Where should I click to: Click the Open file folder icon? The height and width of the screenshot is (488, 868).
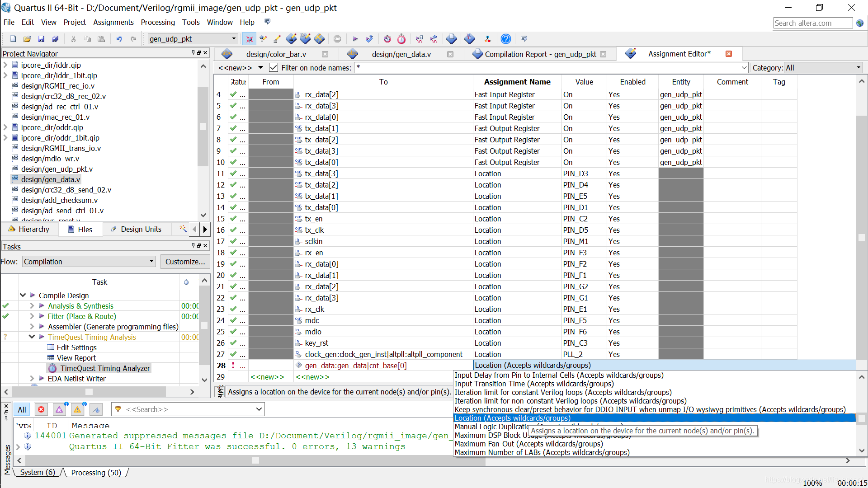point(27,39)
